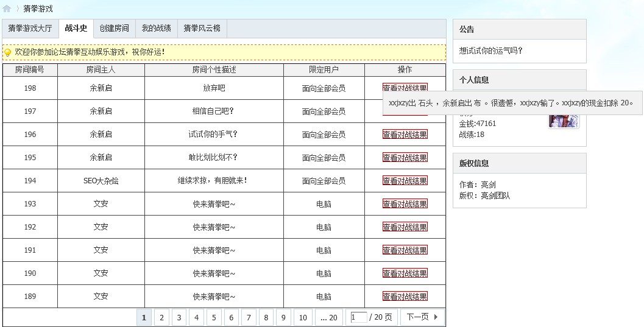
Task: View battle result for room 198
Action: 405,88
